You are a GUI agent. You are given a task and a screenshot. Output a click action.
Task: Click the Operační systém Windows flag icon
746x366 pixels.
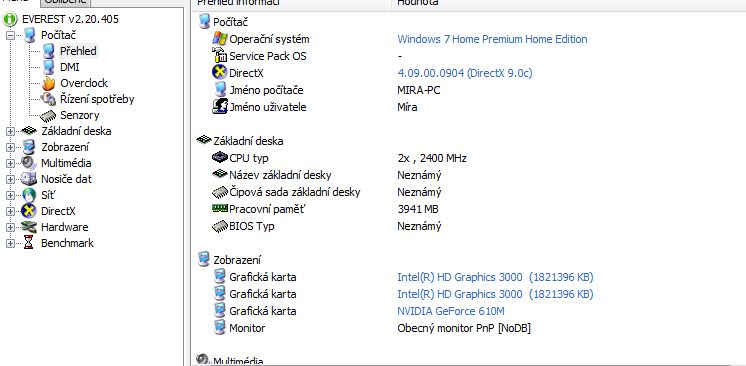pyautogui.click(x=219, y=39)
